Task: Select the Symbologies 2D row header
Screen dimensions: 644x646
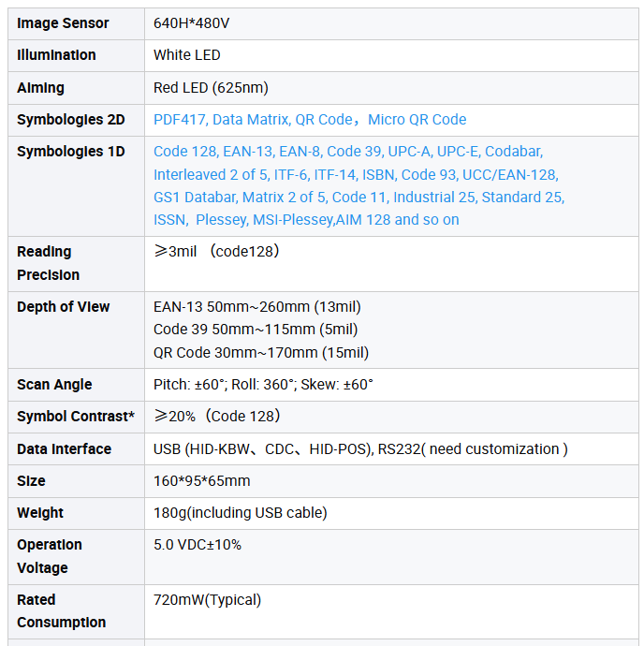Action: coord(71,120)
